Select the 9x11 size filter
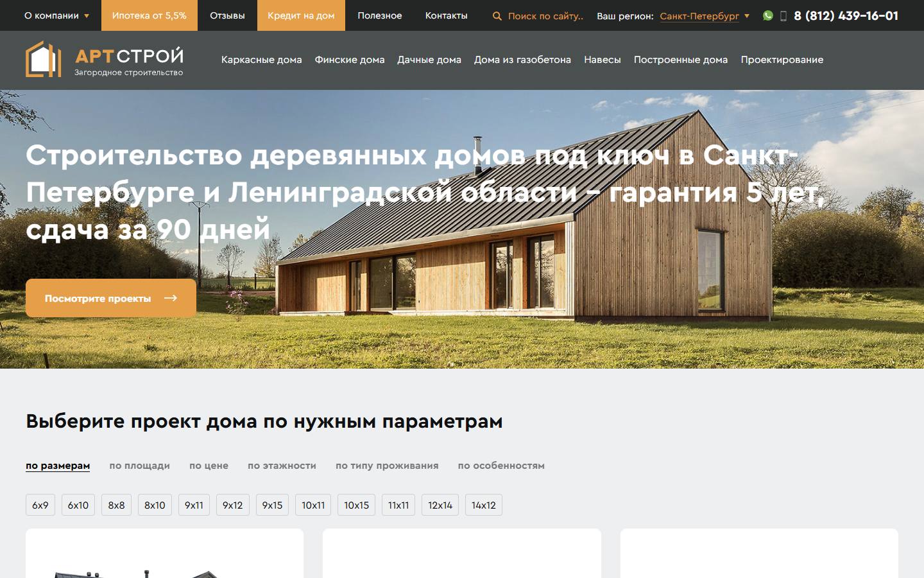Image resolution: width=924 pixels, height=578 pixels. tap(194, 505)
